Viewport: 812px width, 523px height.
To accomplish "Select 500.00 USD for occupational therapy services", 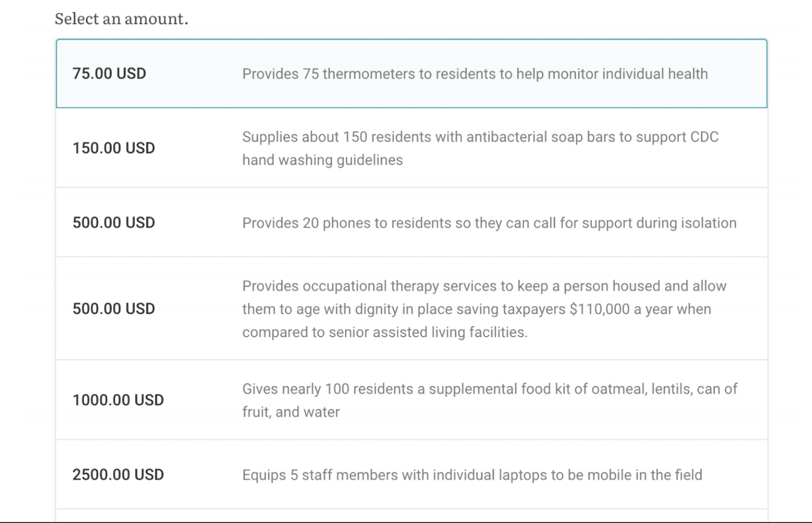I will pos(114,309).
